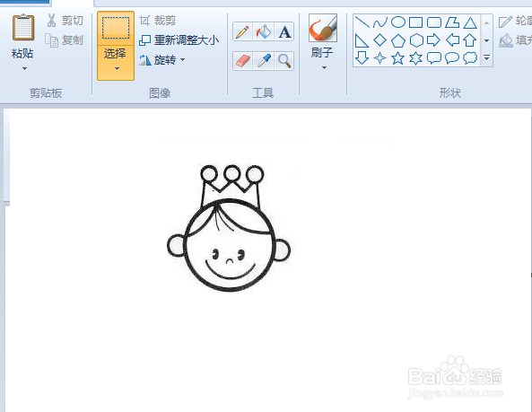Select the Color picker eyedropper tool

263,61
